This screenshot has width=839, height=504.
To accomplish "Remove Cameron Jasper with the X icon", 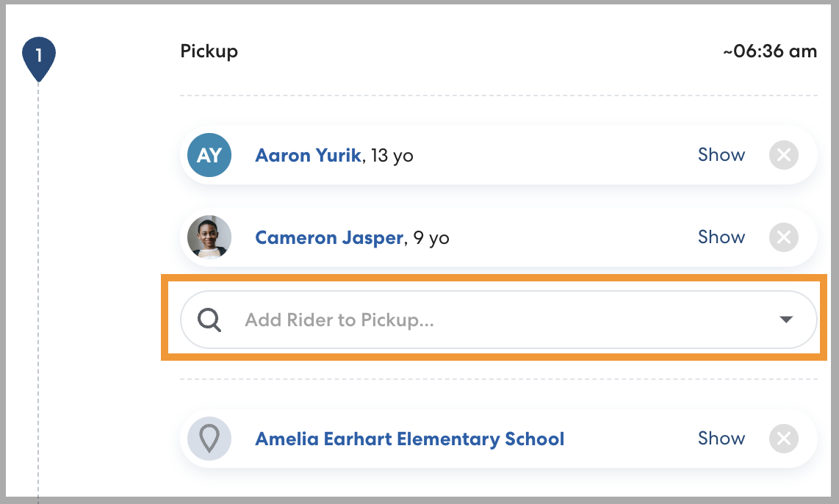I will (784, 237).
